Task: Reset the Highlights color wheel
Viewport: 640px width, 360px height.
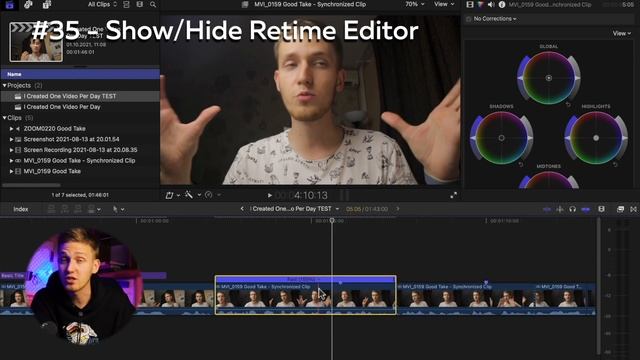Action: click(615, 164)
